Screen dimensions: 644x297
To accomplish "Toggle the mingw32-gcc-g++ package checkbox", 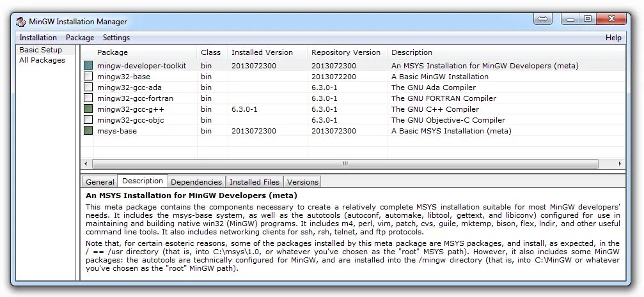I will (88, 109).
